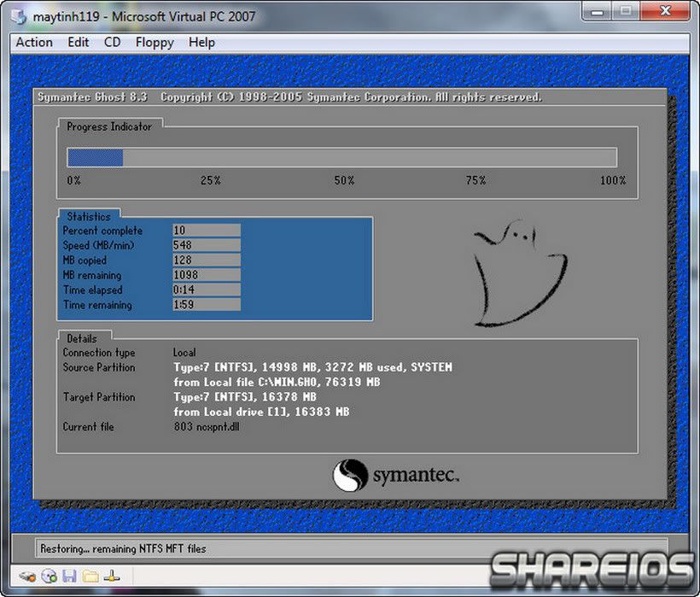Click the Symantec yin-yang logo

(351, 475)
